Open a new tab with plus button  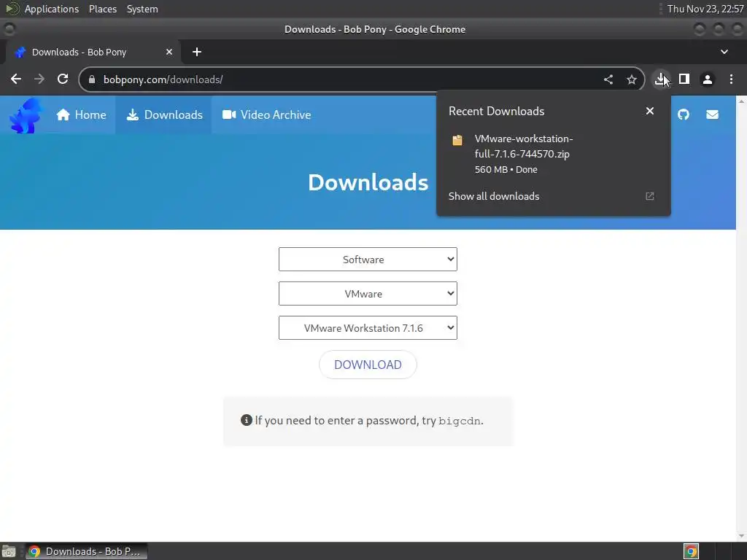coord(197,52)
